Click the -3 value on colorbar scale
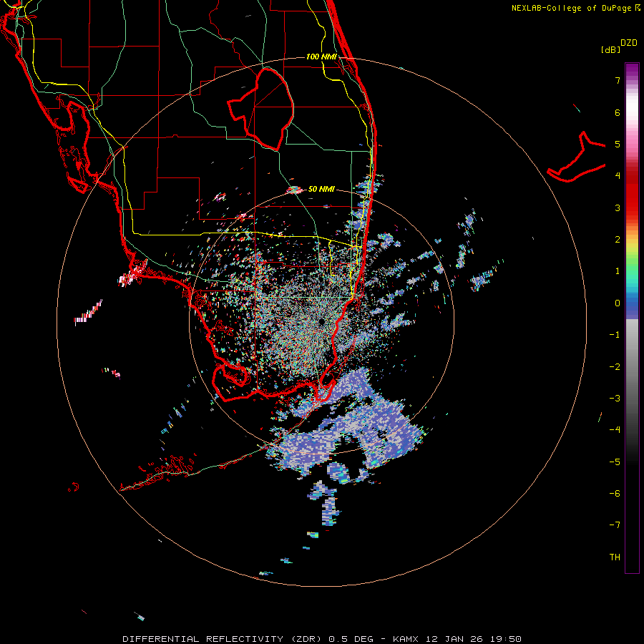The image size is (644, 644). coord(615,399)
